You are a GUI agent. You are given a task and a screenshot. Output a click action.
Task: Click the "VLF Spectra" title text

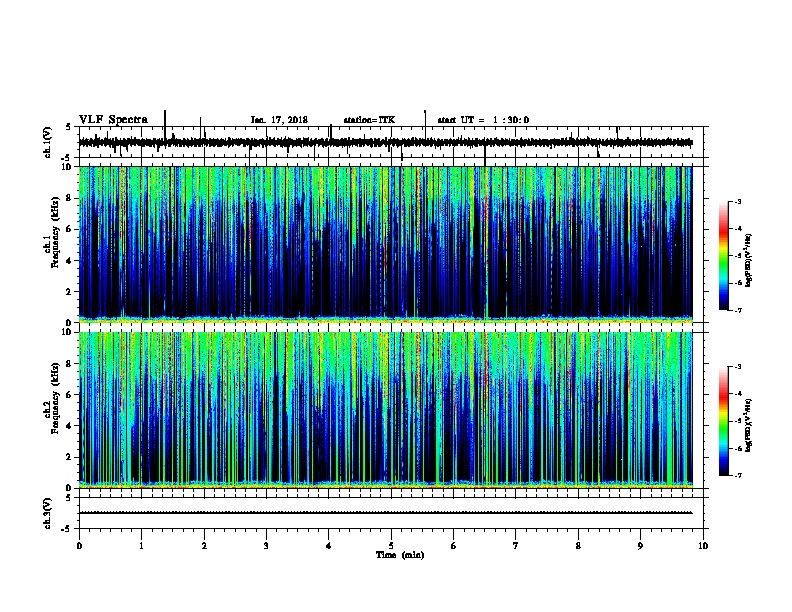(x=113, y=120)
